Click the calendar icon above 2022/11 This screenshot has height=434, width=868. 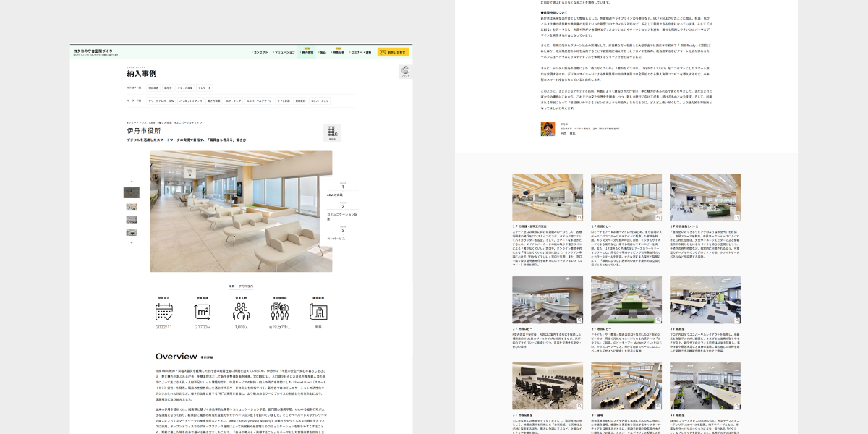164,312
